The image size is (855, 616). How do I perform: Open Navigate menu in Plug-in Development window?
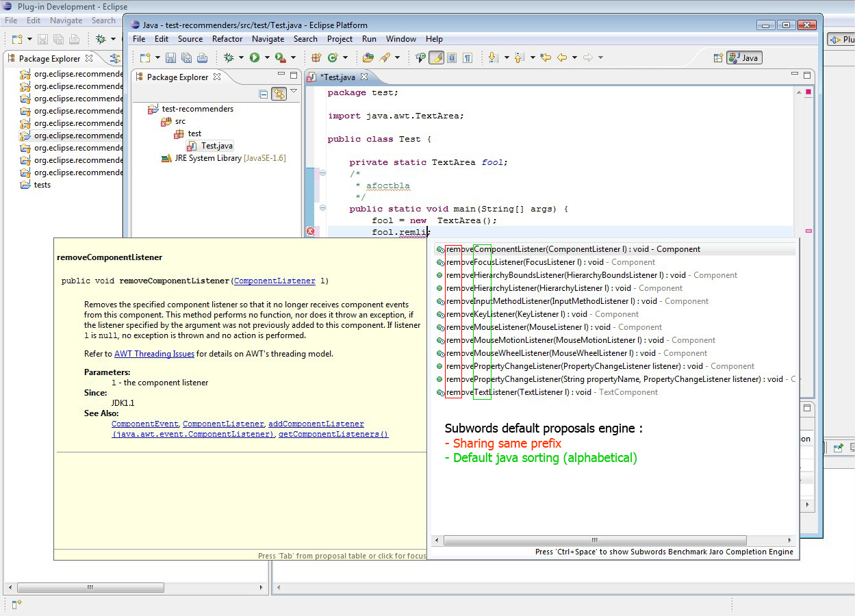(x=66, y=21)
